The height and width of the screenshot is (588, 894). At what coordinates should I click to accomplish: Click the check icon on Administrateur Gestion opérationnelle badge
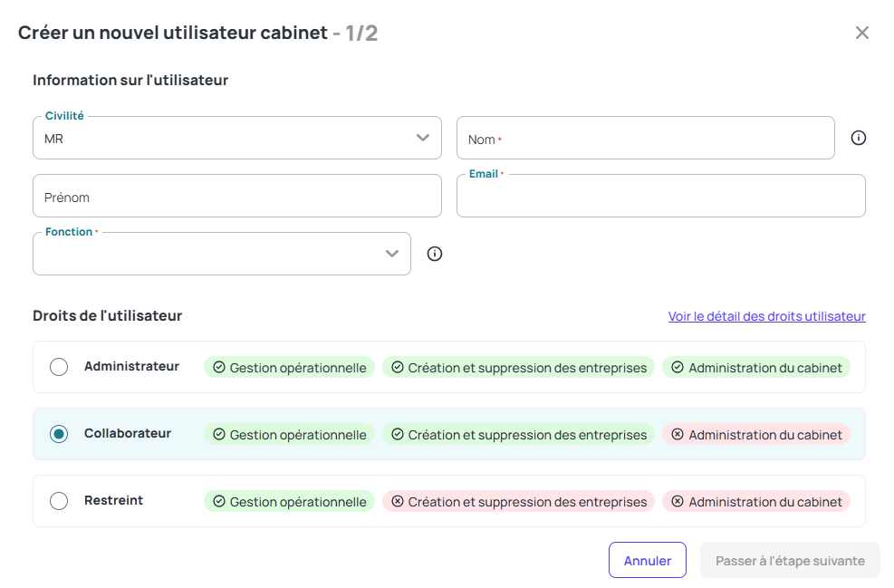tap(219, 367)
